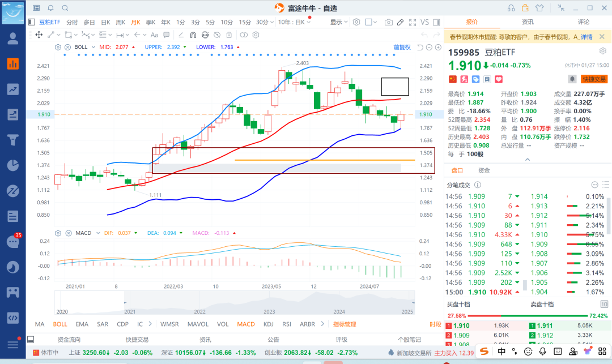The image size is (612, 364).
Task: Open the orange market chart sidebar icon
Action: pos(13,64)
